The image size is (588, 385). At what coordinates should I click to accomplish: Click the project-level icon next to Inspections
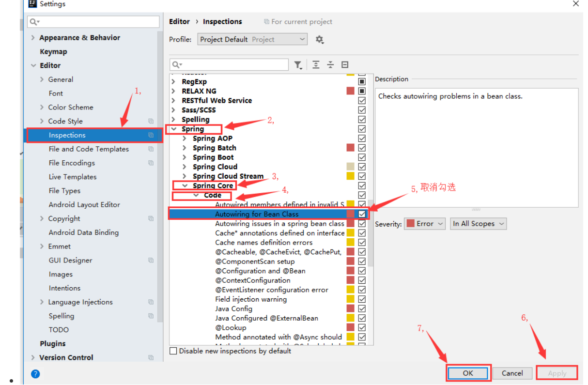coord(151,136)
